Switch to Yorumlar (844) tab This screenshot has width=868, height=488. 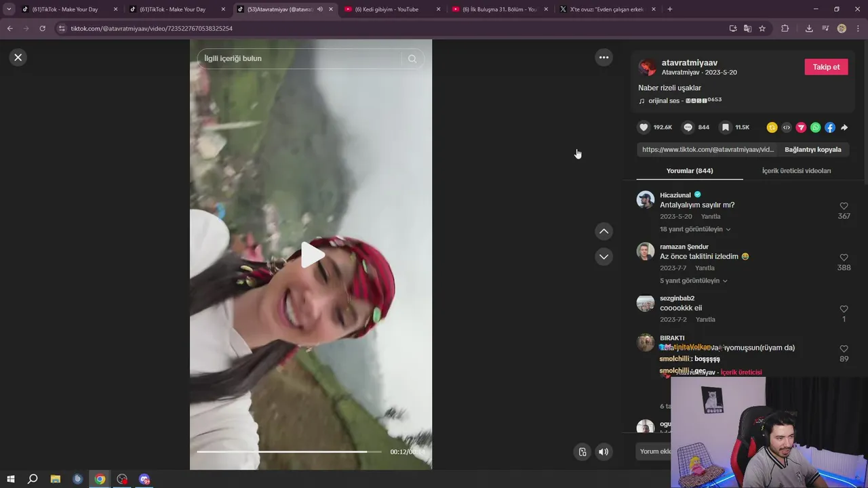tap(690, 171)
